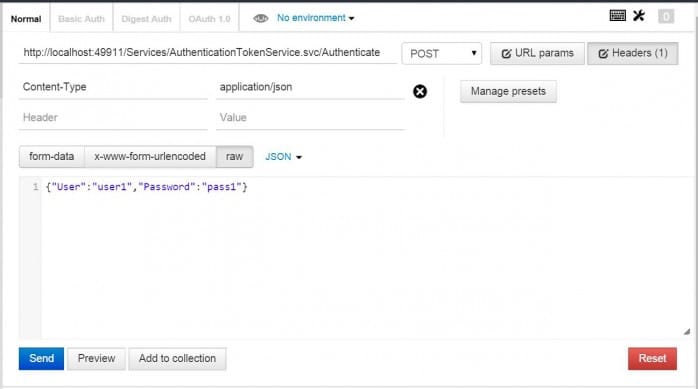This screenshot has width=698, height=389.
Task: Select the form-data body type
Action: 52,157
